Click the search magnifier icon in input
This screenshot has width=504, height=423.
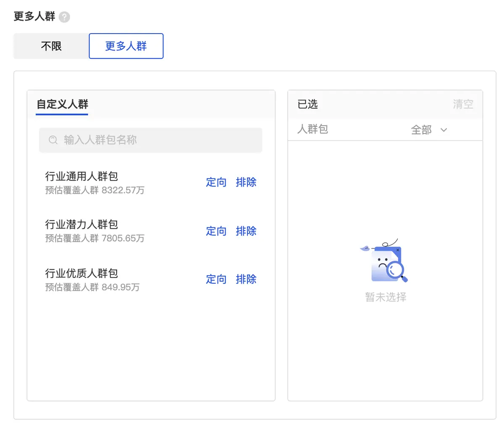[53, 140]
